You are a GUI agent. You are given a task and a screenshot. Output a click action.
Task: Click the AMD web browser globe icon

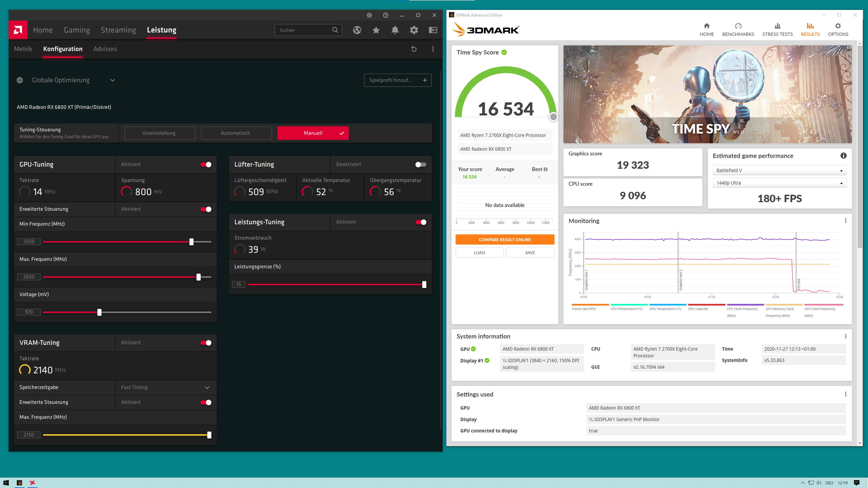pos(357,30)
